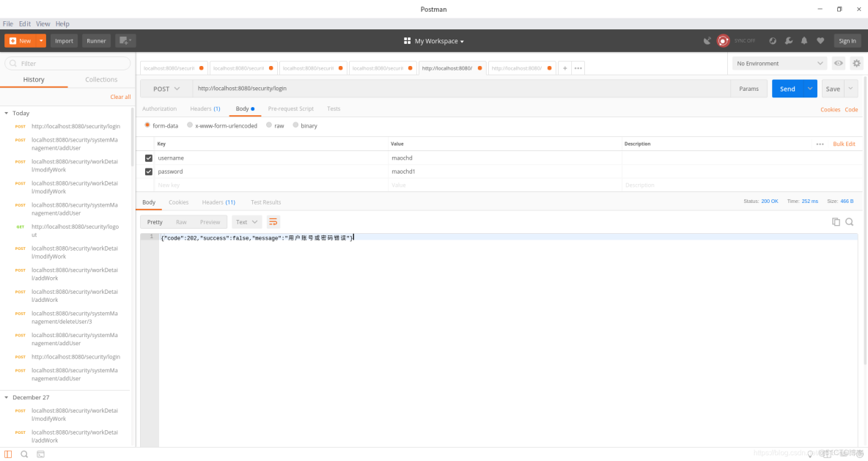Uncheck the username form-data row
868x461 pixels.
[149, 158]
